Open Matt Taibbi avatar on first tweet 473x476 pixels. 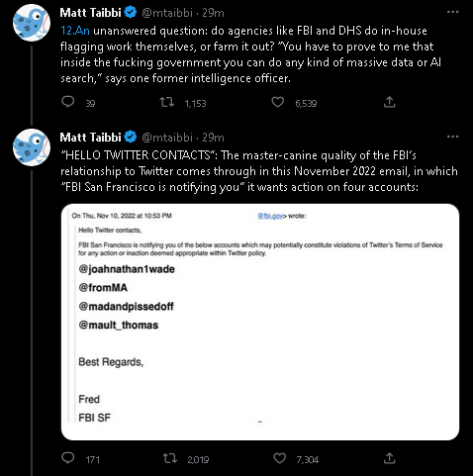32,23
